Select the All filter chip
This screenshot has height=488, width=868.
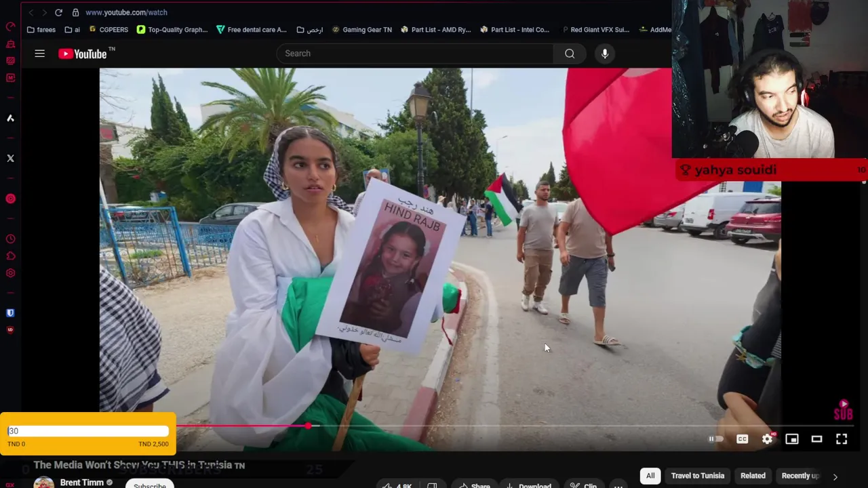click(x=650, y=476)
